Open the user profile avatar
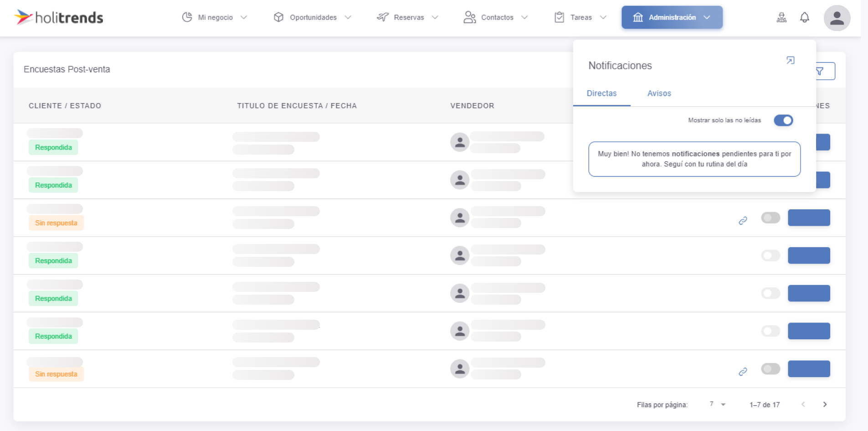Screen dimensions: 868x431 837,18
